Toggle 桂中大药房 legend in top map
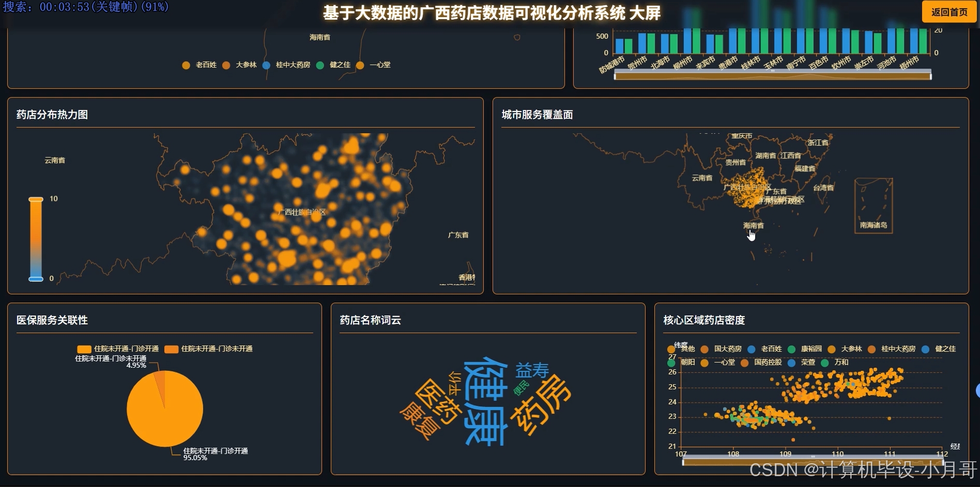 pyautogui.click(x=286, y=65)
